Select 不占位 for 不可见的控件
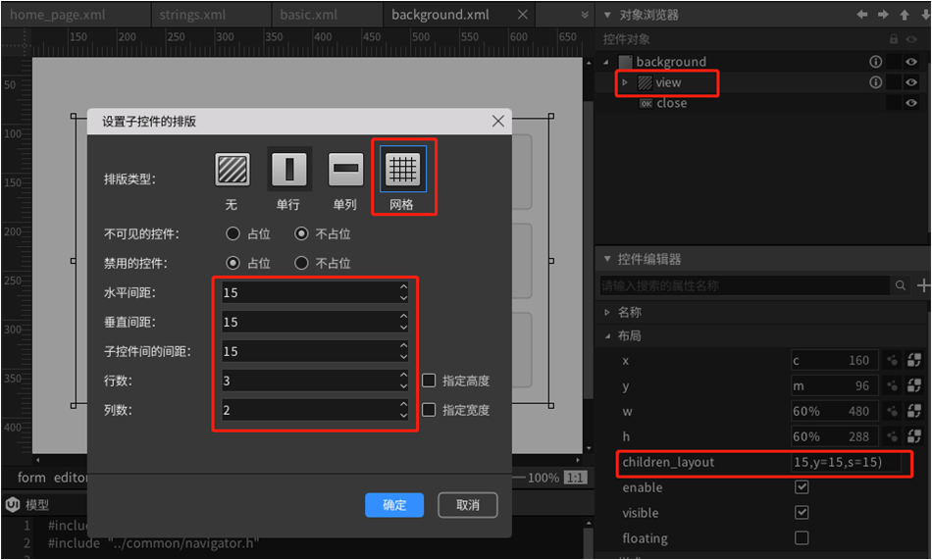 point(301,233)
